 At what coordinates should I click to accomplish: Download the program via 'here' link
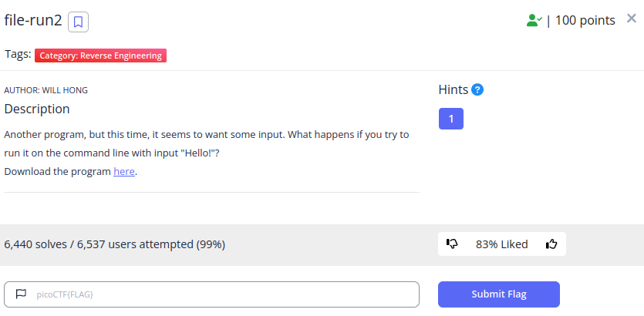[124, 172]
